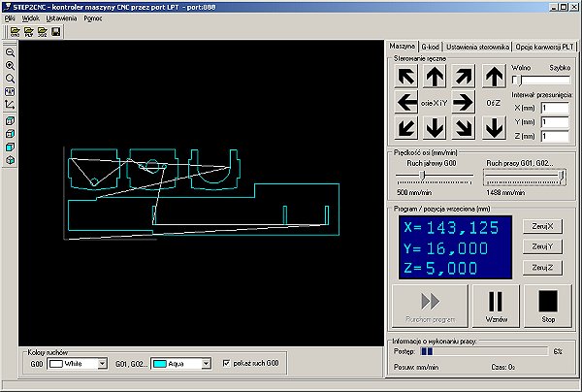
Task: Click the Zeruj Y button
Action: coord(542,246)
